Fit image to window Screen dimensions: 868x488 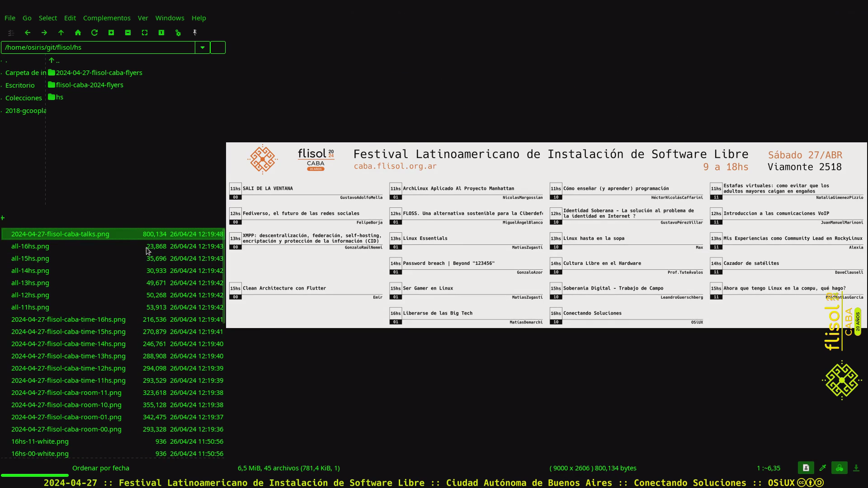click(145, 33)
